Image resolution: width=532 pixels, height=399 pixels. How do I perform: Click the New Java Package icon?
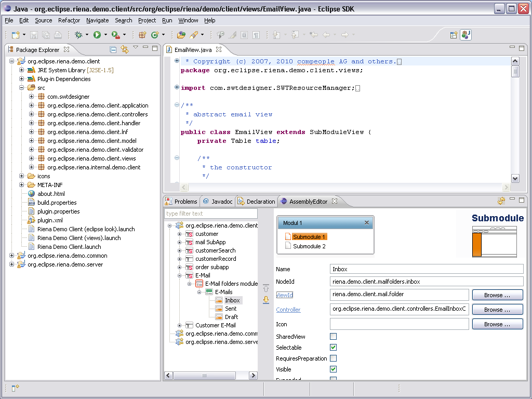coord(142,35)
